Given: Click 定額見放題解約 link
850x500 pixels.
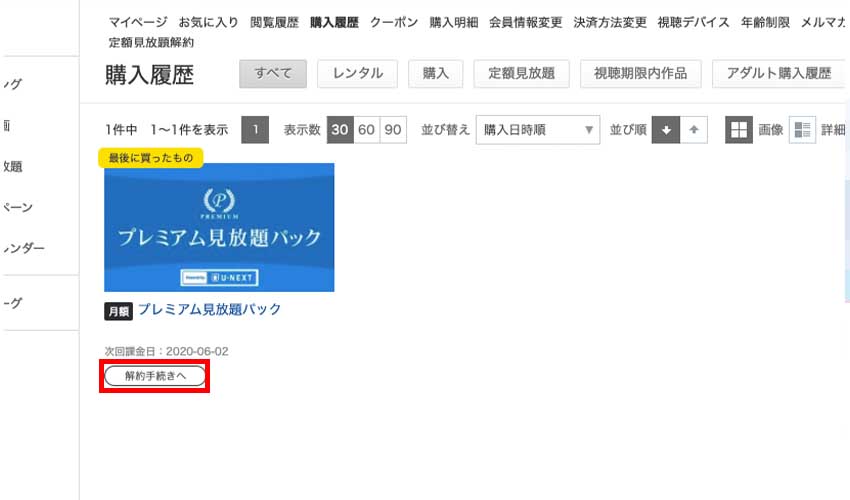Looking at the screenshot, I should click(151, 42).
